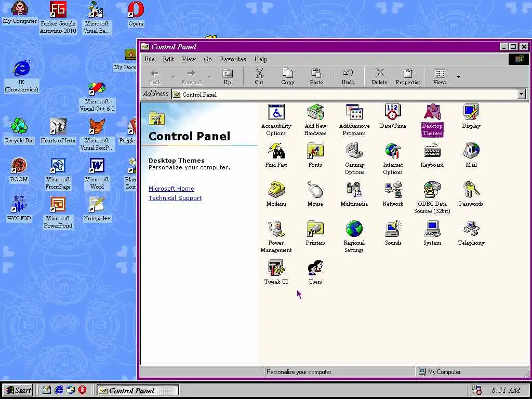532x399 pixels.
Task: Open the Passwords applet
Action: point(471,194)
